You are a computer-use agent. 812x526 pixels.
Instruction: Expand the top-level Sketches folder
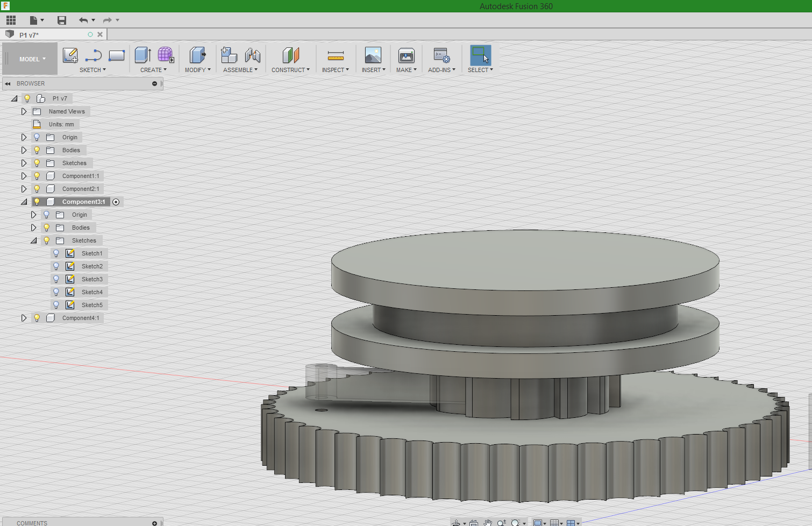tap(24, 163)
